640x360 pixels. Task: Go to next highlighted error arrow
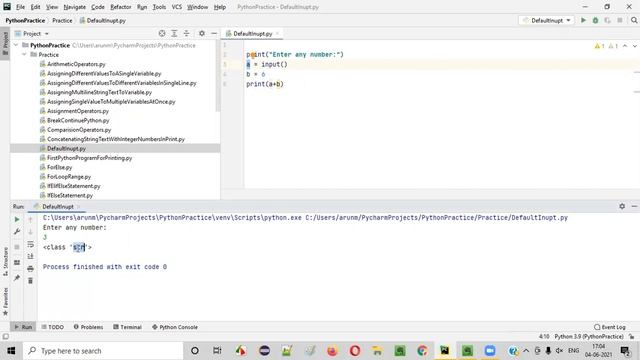coord(635,46)
